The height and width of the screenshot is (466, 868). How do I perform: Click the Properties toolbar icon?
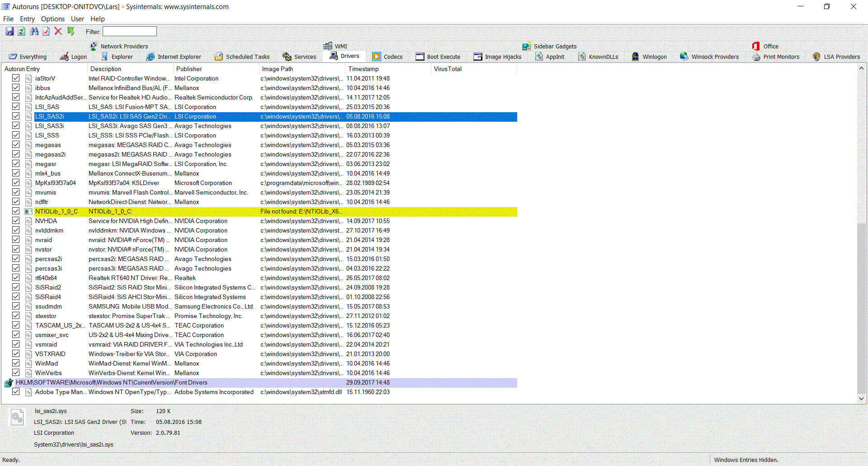point(46,31)
